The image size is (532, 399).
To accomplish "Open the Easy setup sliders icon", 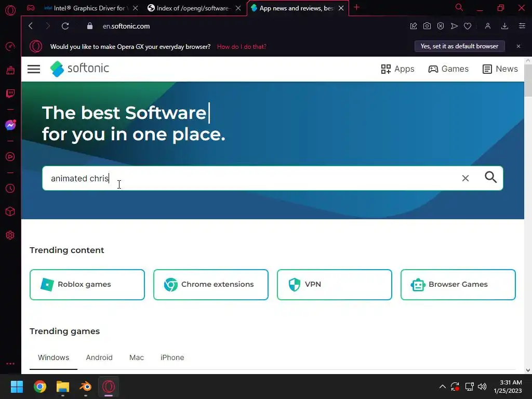I will (x=522, y=26).
